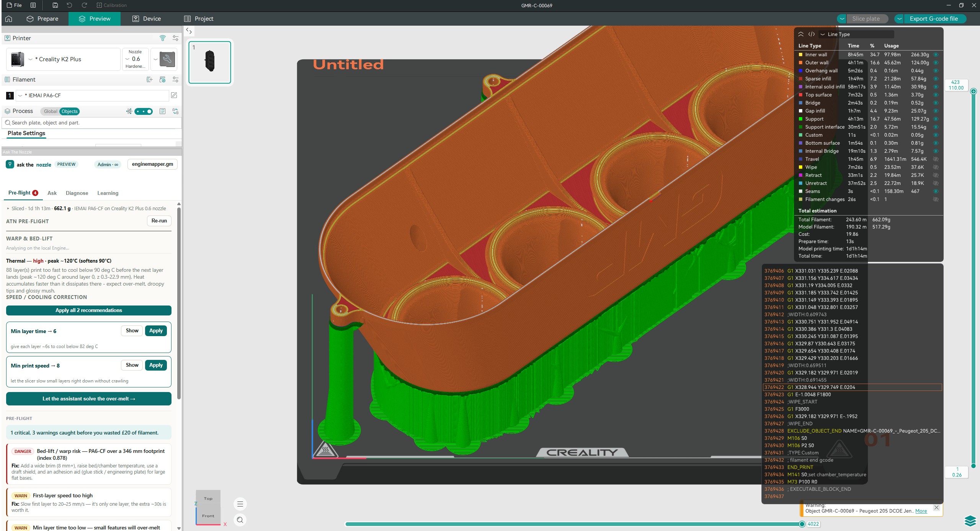The height and width of the screenshot is (531, 980).
Task: Click the Save project icon
Action: coord(55,5)
